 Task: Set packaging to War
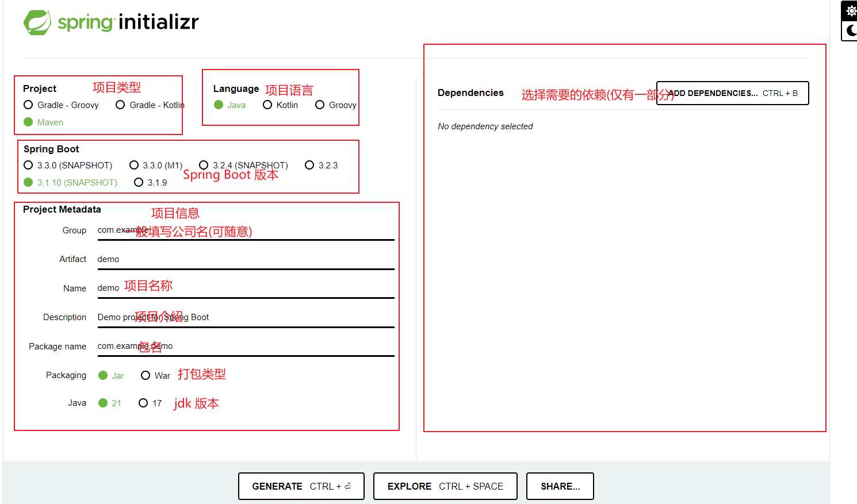146,375
